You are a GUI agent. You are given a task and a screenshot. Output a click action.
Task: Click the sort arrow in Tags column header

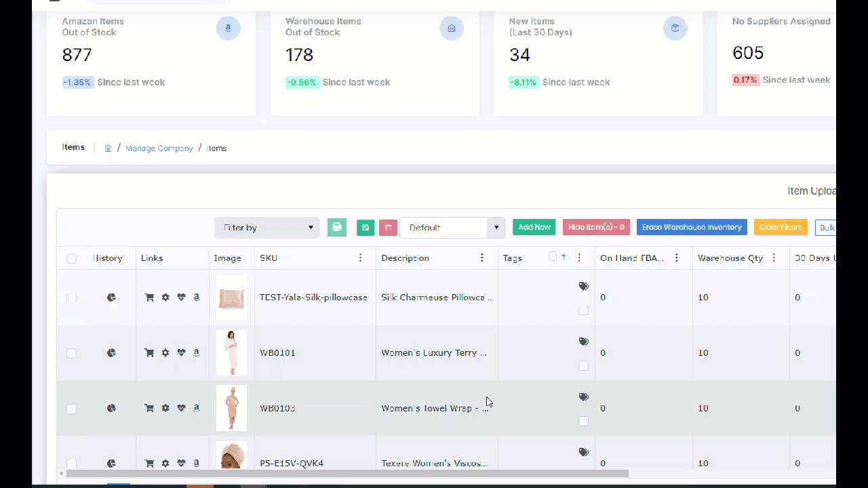[x=564, y=258]
